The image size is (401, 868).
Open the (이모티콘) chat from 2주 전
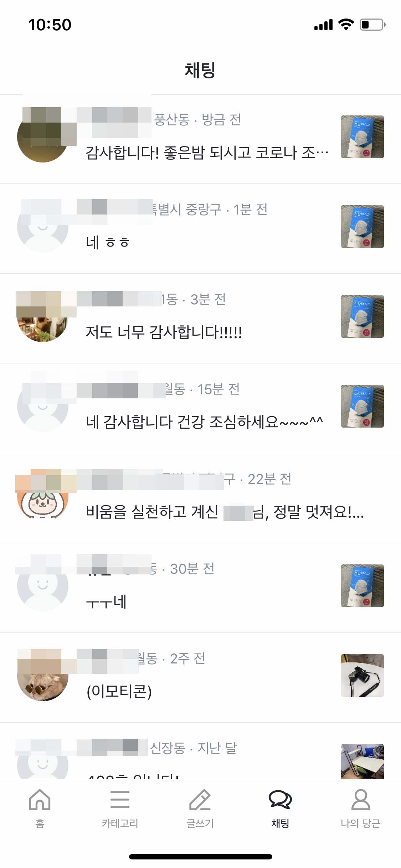[200, 678]
